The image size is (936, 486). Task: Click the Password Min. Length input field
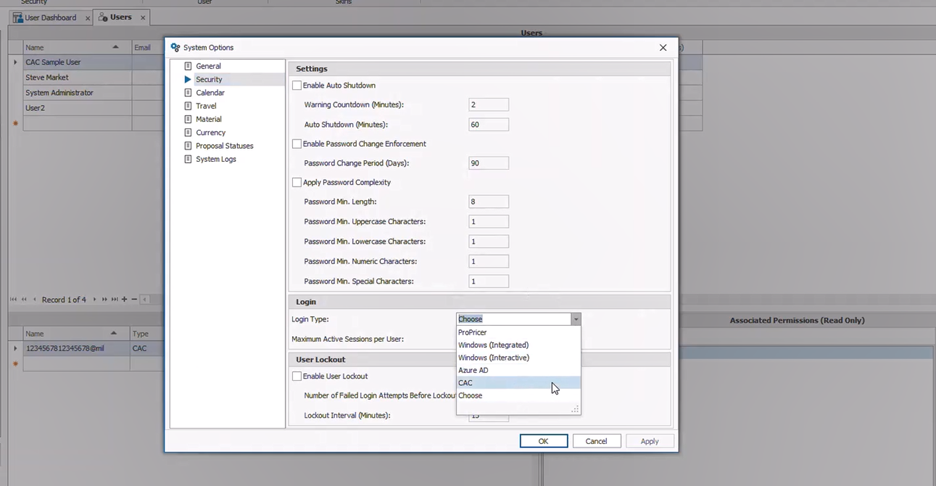(x=488, y=202)
